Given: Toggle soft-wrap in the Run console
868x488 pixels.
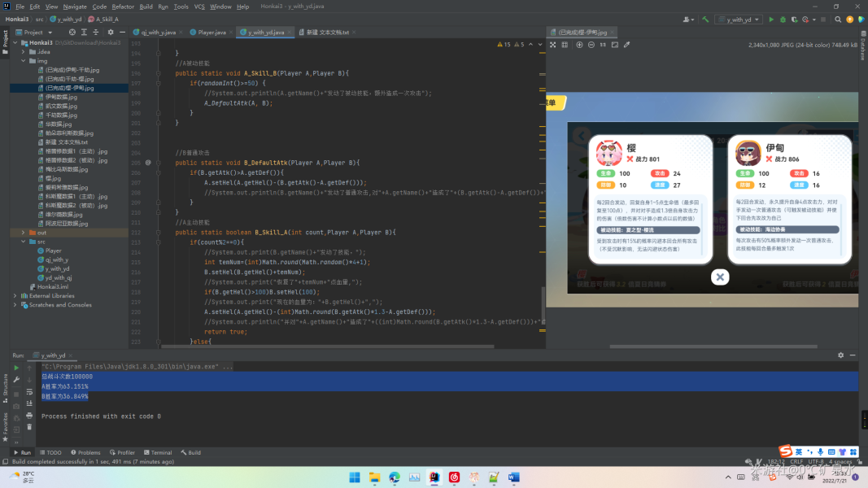Looking at the screenshot, I should 29,392.
